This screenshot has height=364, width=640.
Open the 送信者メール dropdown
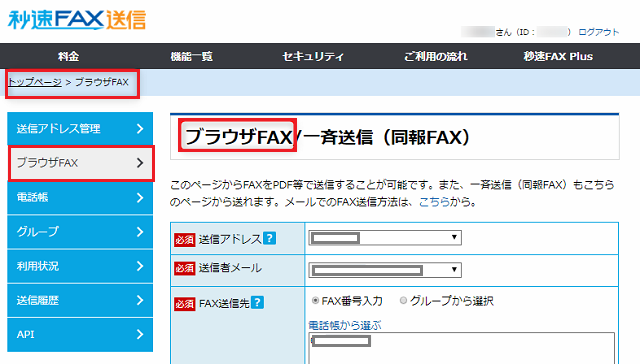tap(385, 270)
